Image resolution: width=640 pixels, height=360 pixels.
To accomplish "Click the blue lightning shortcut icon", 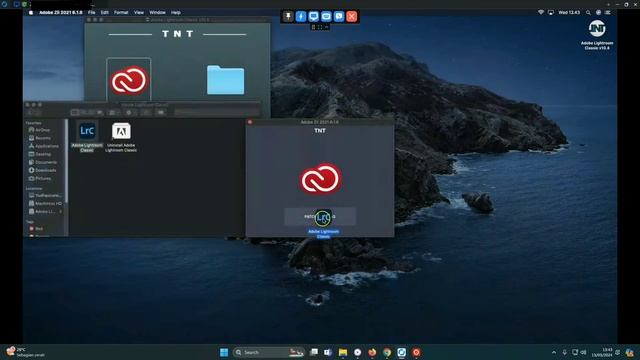I will pyautogui.click(x=301, y=16).
